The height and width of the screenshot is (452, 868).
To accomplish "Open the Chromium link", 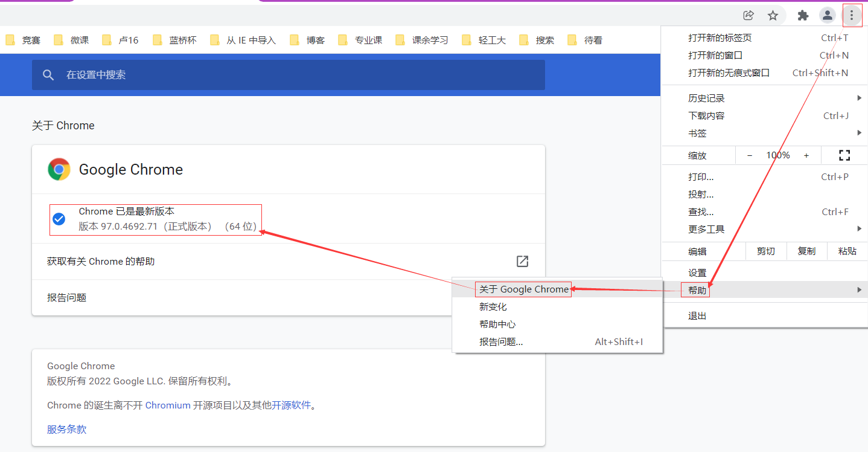I will [168, 405].
